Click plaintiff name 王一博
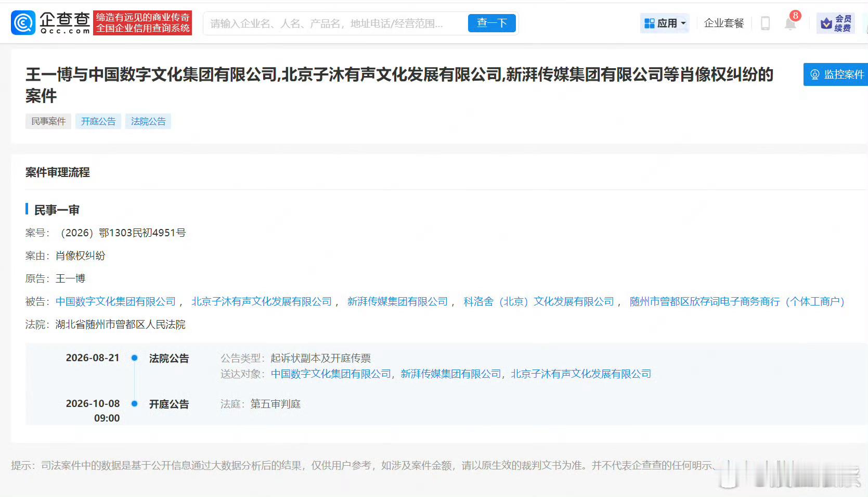The width and height of the screenshot is (868, 497). tap(70, 278)
